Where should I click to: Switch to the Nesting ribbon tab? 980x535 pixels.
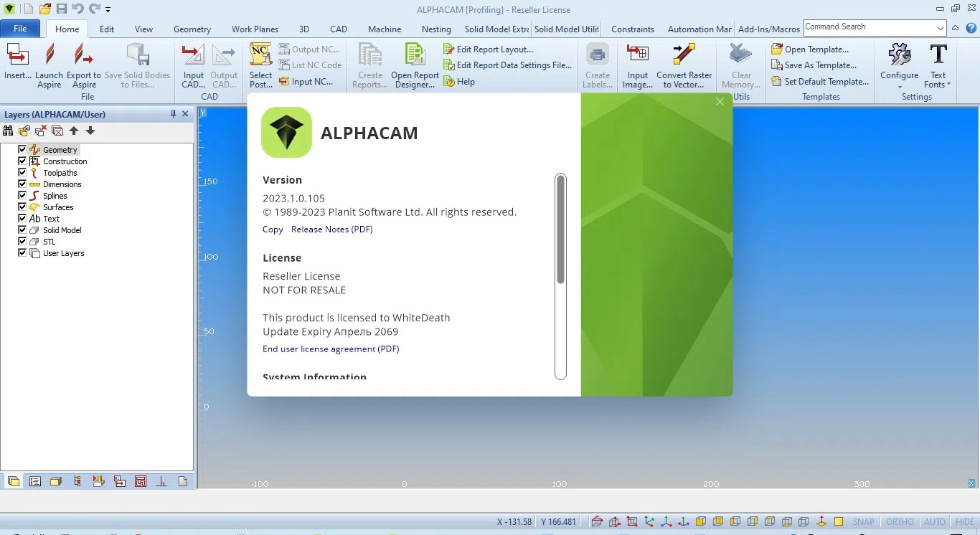point(436,29)
